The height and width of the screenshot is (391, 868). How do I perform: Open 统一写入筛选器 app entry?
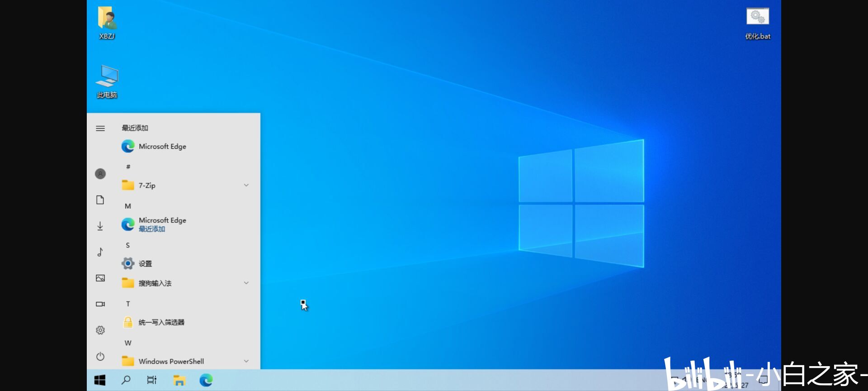[x=186, y=322]
